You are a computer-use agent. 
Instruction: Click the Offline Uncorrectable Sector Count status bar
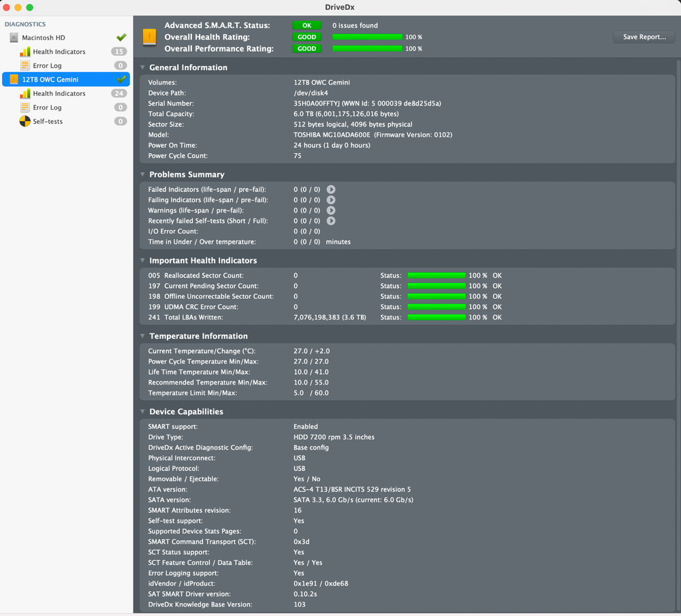(x=437, y=297)
